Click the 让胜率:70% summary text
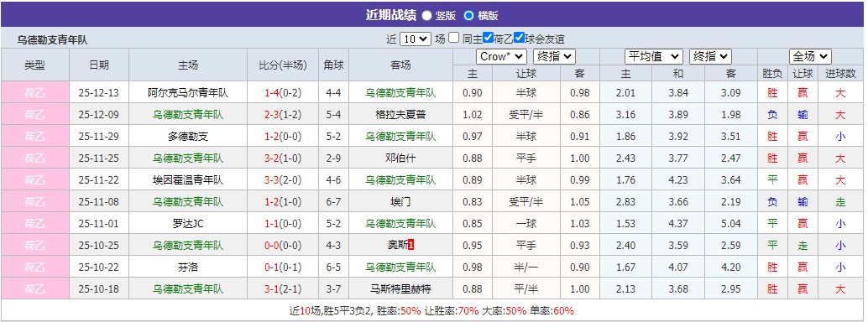 [451, 310]
